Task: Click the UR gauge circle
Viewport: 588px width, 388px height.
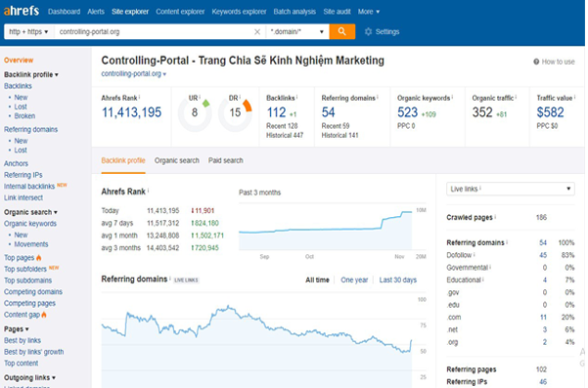Action: click(x=195, y=112)
